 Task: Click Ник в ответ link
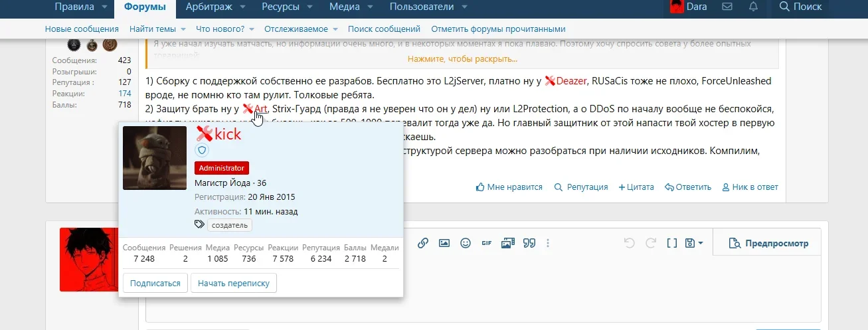(x=750, y=187)
